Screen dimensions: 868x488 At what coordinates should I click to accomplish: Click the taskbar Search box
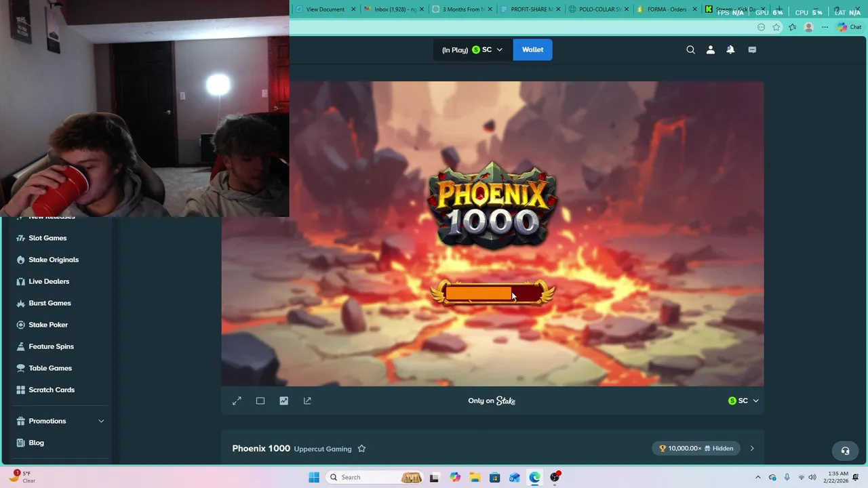[x=374, y=477]
